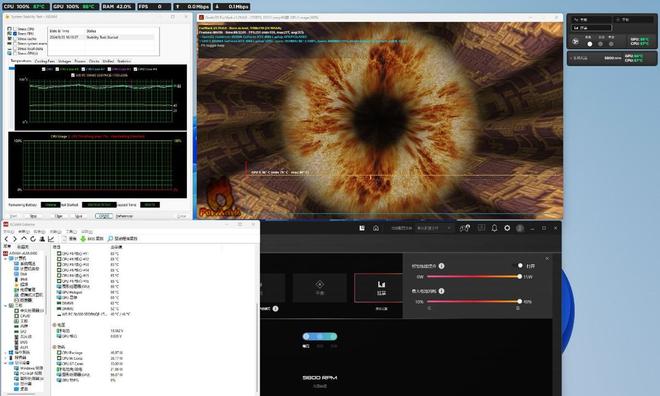Open notifications bell in the dark control app

pos(495,228)
